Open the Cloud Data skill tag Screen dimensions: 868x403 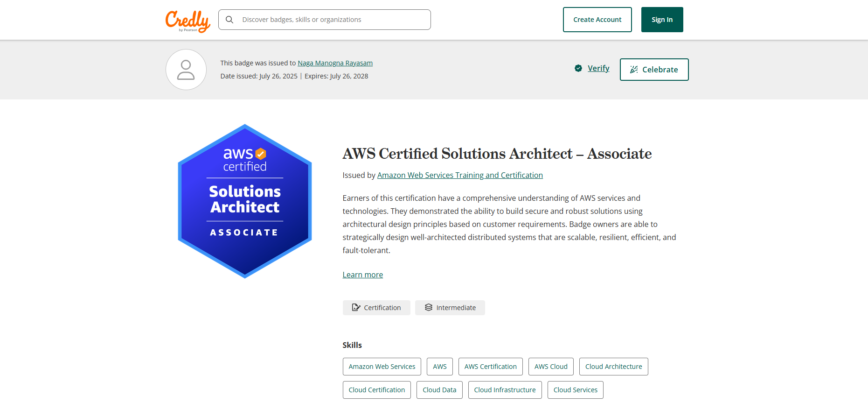439,390
